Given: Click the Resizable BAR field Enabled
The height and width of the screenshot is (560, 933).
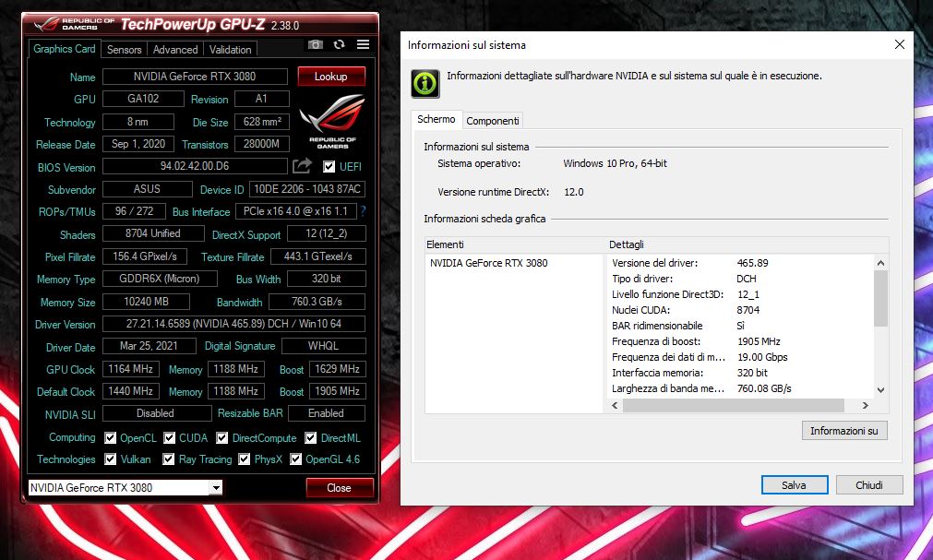Looking at the screenshot, I should (x=326, y=413).
